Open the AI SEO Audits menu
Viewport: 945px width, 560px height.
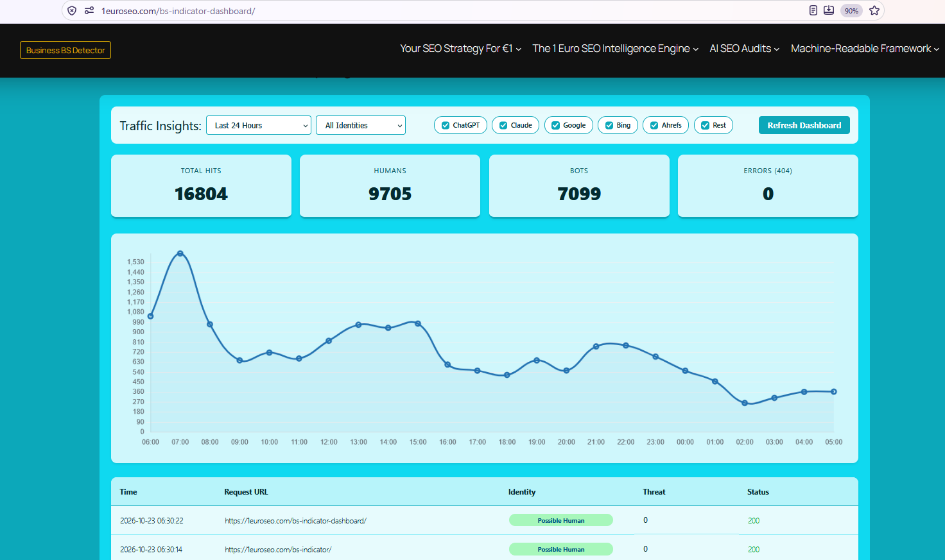click(x=744, y=49)
